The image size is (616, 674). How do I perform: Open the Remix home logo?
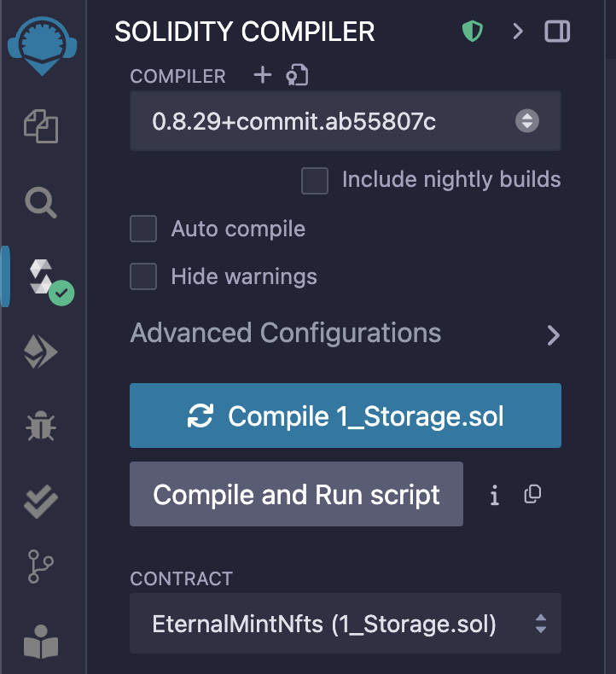(x=42, y=46)
